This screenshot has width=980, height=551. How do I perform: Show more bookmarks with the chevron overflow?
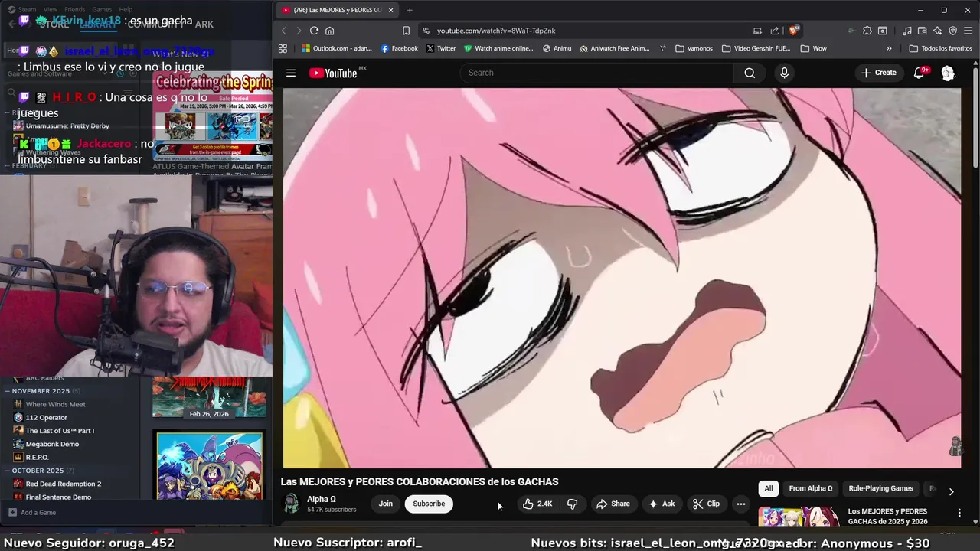point(889,48)
